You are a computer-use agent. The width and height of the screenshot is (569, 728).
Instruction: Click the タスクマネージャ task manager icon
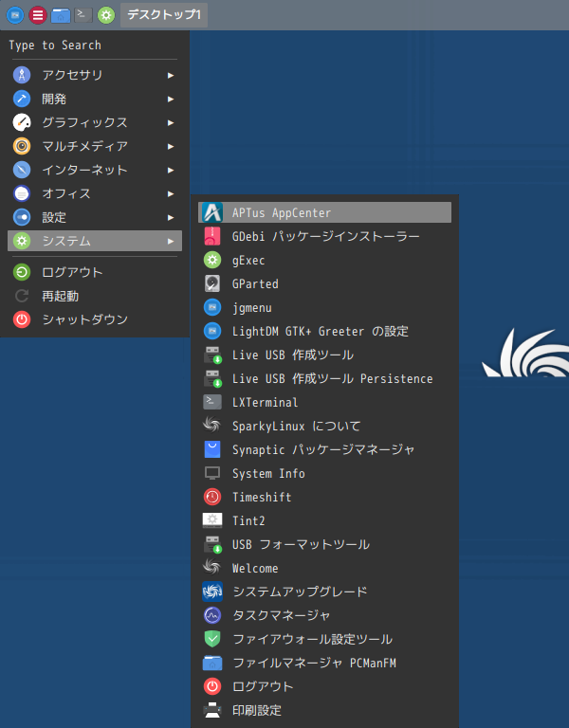click(x=212, y=615)
